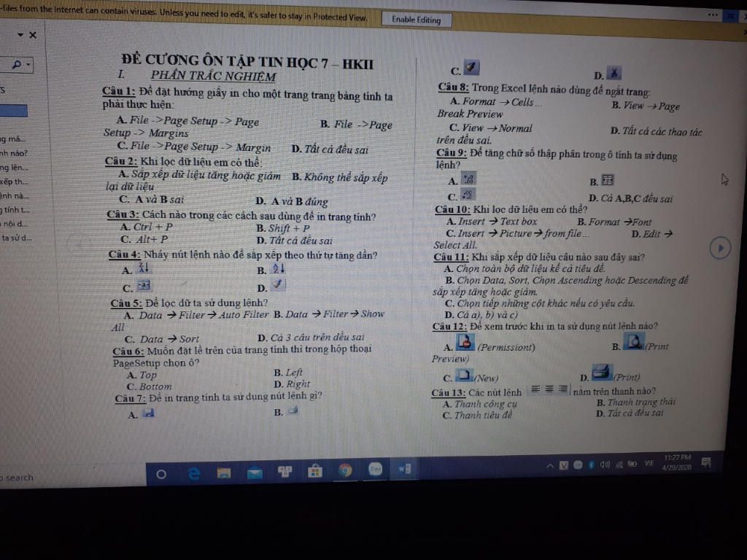Close the Navigation pane with the X

tap(33, 35)
